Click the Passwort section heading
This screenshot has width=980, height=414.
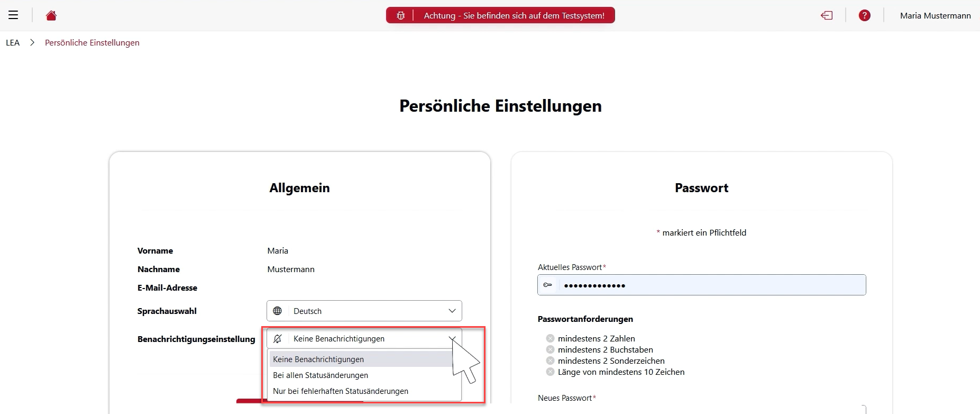701,188
